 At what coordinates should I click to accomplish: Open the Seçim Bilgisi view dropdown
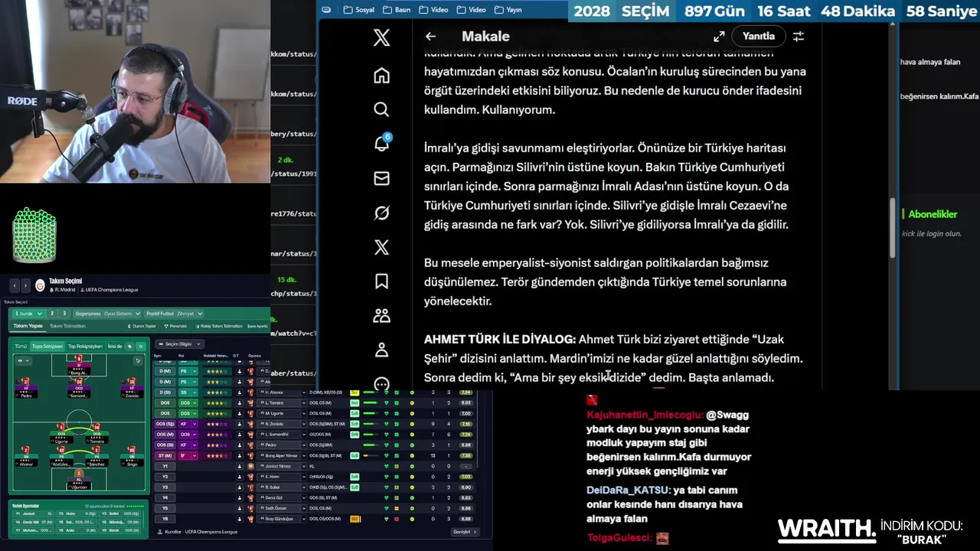(180, 344)
